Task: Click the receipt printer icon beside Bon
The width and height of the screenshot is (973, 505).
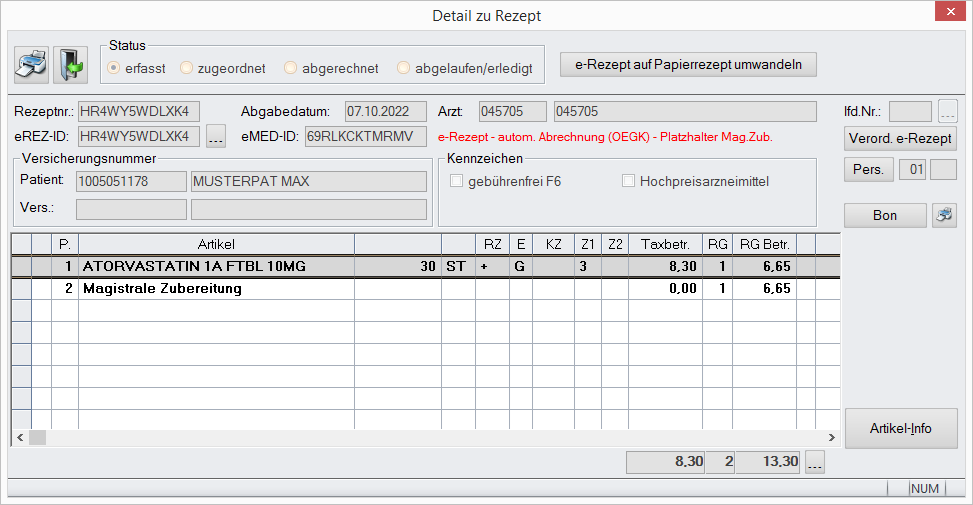Action: (x=944, y=215)
